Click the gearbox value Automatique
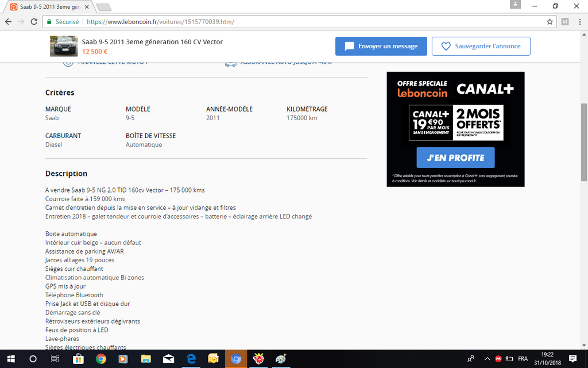The image size is (588, 368). 144,144
